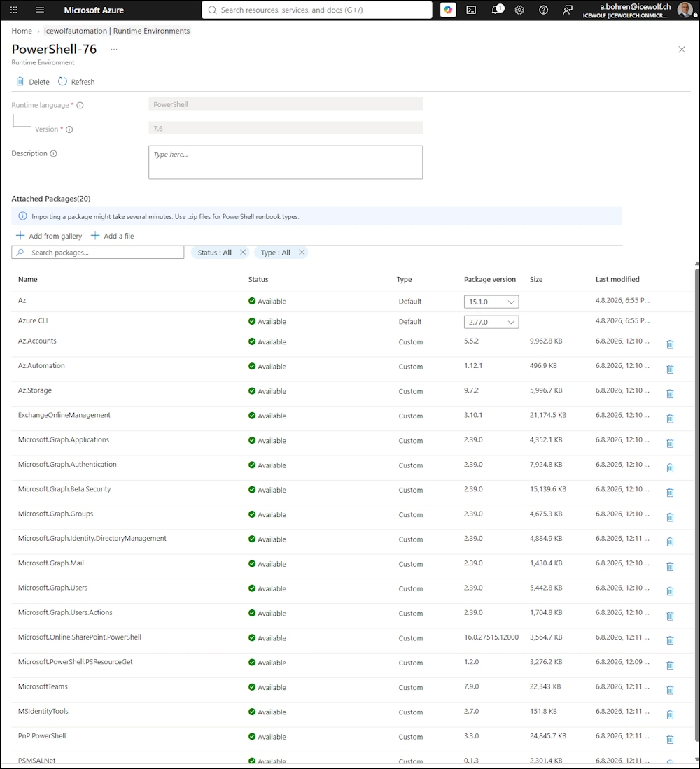
Task: Delete the Az.Storage package via trash icon
Action: tap(670, 394)
